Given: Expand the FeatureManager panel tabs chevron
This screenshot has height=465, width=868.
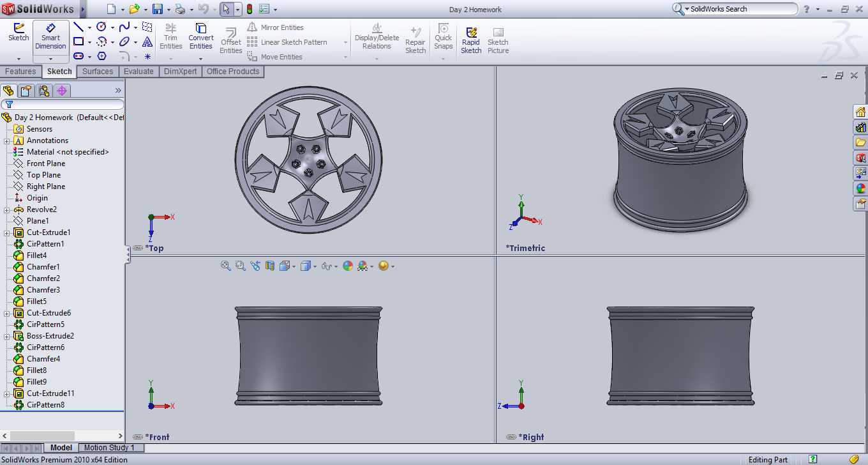Looking at the screenshot, I should 118,91.
